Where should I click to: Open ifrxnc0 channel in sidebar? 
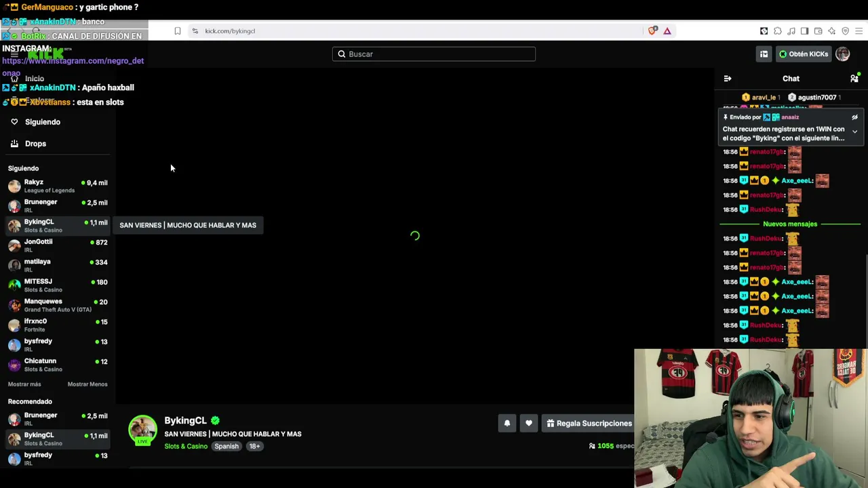58,325
